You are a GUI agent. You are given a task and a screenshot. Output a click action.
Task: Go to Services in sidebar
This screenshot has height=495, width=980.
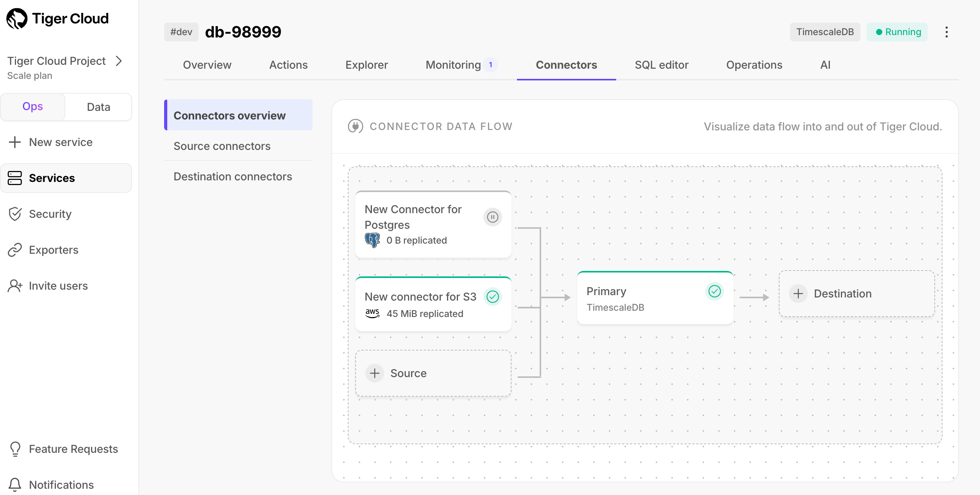66,178
